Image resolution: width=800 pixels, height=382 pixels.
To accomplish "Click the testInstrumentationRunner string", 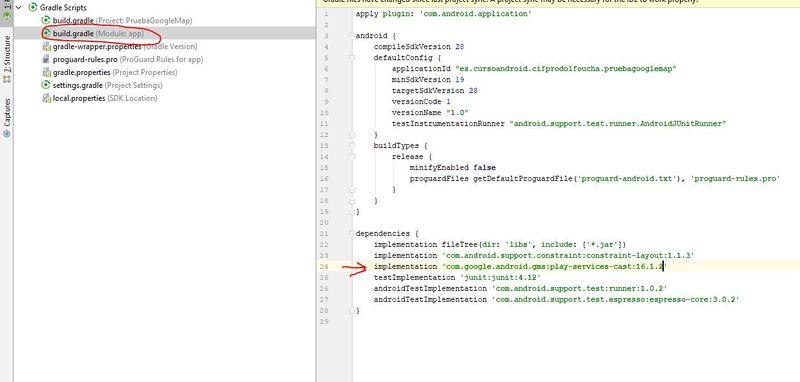I will (x=618, y=123).
